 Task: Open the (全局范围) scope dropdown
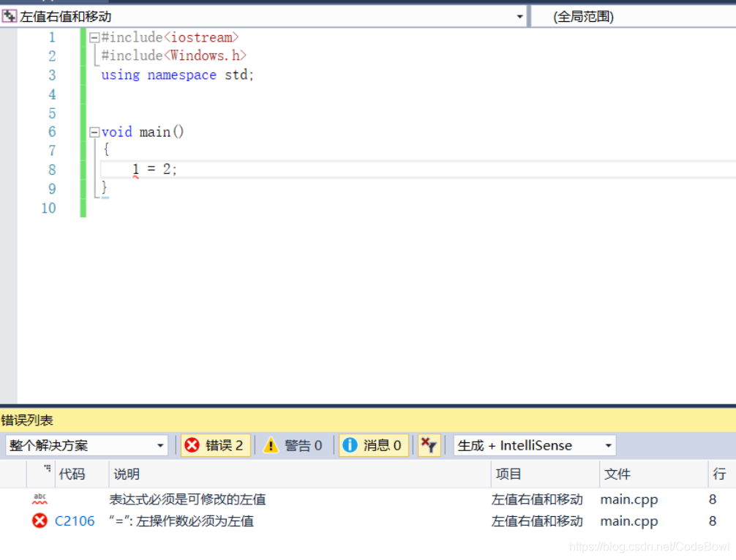click(x=634, y=16)
